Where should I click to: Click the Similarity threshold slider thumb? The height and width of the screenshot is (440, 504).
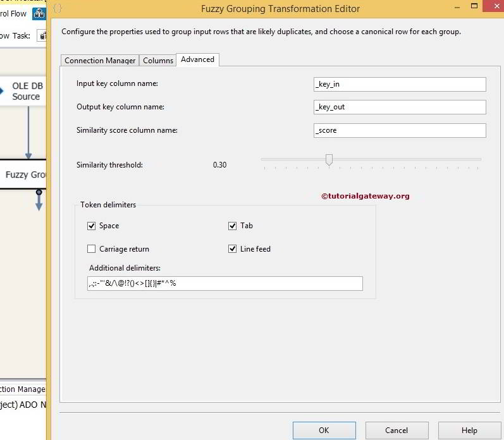pyautogui.click(x=329, y=160)
